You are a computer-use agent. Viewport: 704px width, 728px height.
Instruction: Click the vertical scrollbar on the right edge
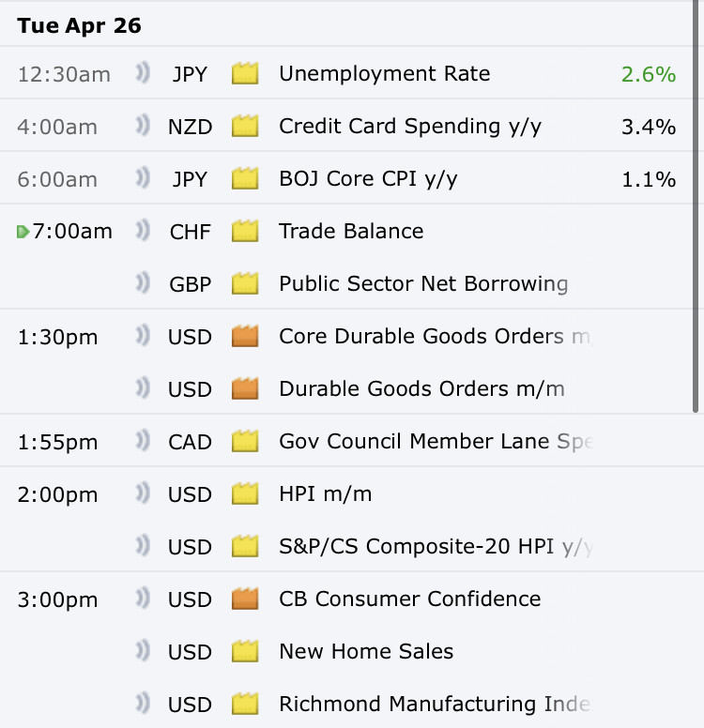click(x=696, y=206)
